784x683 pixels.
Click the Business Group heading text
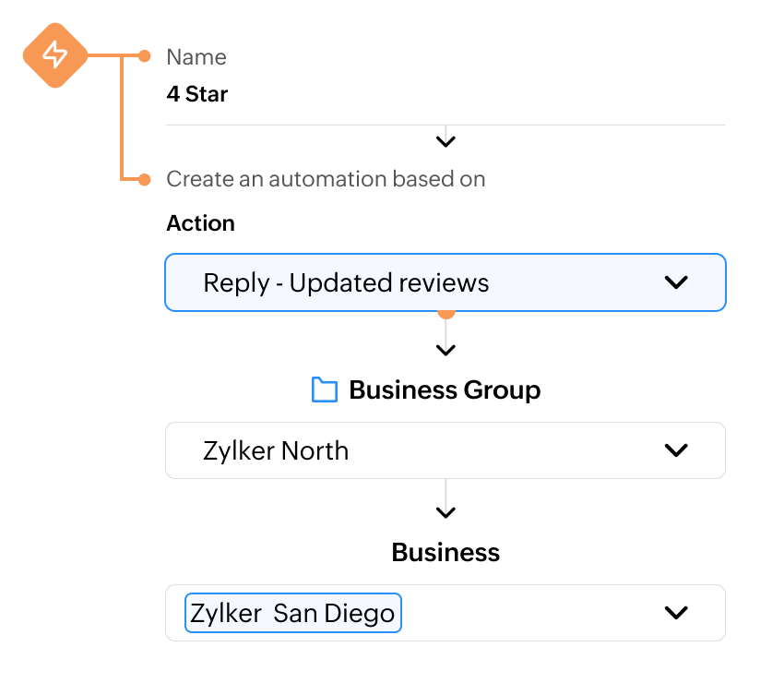445,390
